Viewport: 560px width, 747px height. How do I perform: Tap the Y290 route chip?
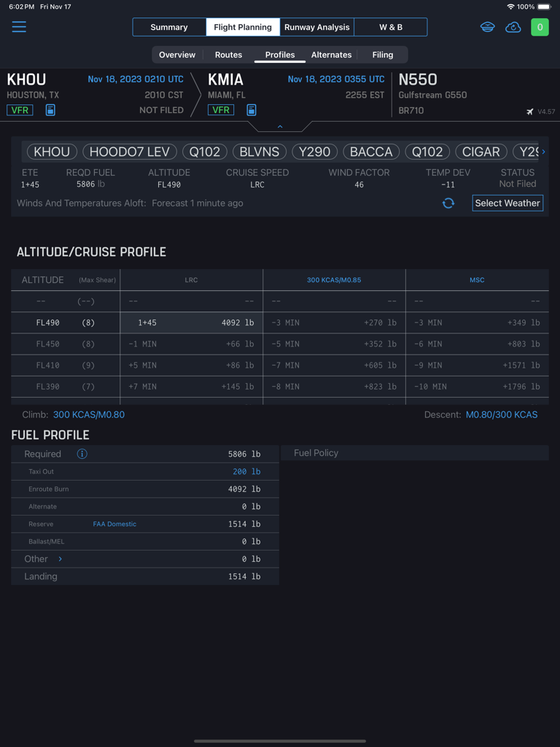(315, 152)
